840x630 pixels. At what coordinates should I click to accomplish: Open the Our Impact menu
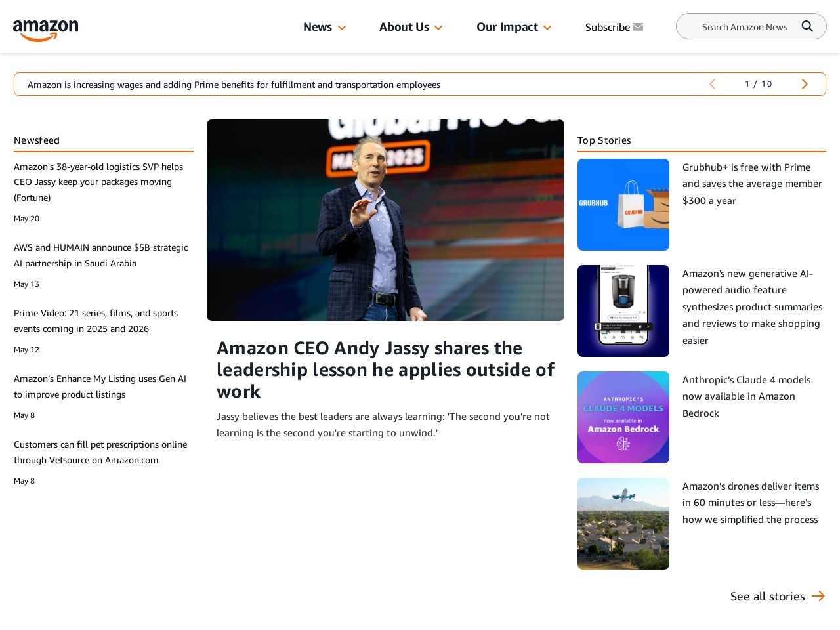[x=507, y=27]
